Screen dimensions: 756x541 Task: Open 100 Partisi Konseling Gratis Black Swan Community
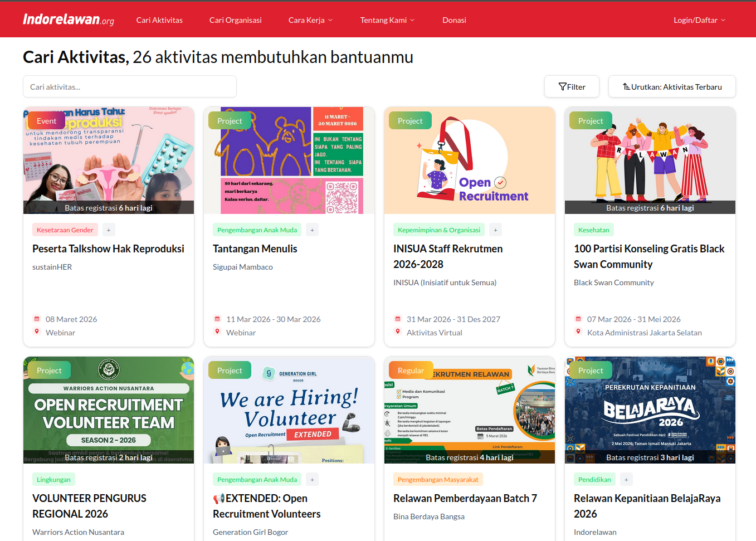(649, 256)
